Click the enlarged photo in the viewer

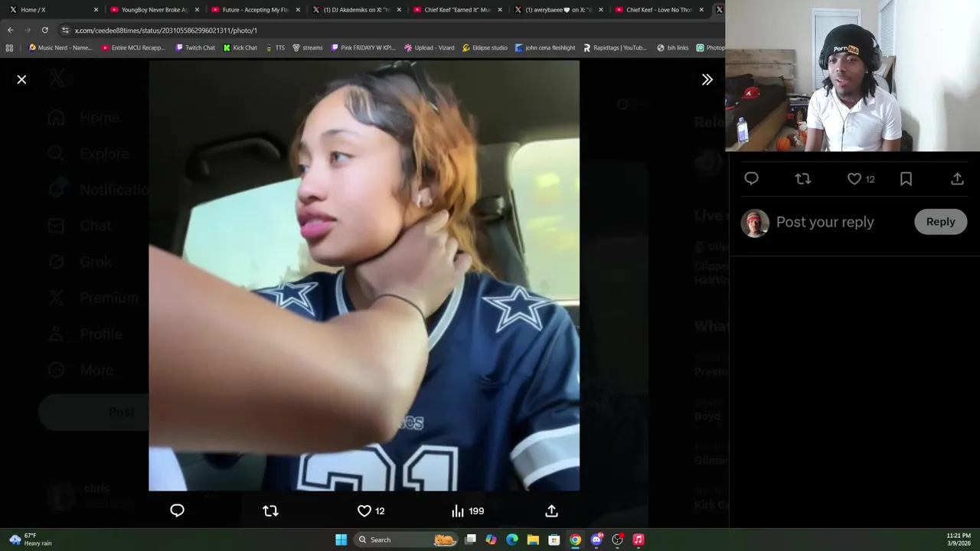click(x=364, y=275)
